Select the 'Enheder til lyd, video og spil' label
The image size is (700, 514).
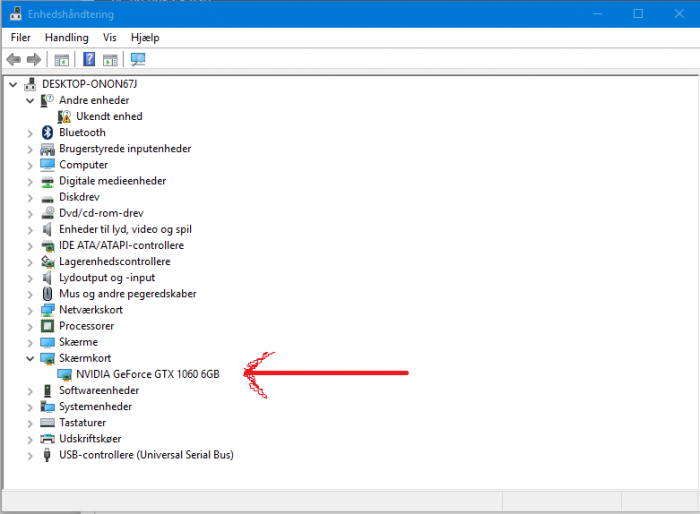[125, 229]
